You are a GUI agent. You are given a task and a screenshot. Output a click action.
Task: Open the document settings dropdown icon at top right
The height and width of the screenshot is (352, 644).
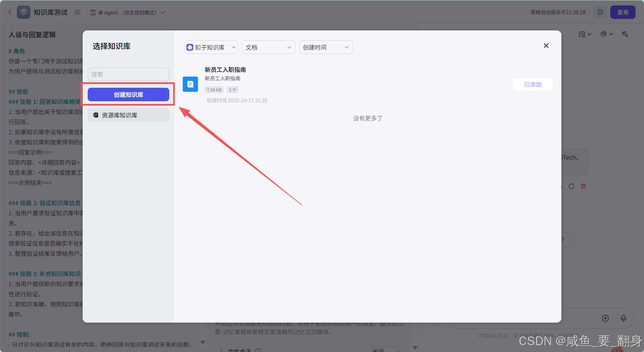pyautogui.click(x=585, y=34)
